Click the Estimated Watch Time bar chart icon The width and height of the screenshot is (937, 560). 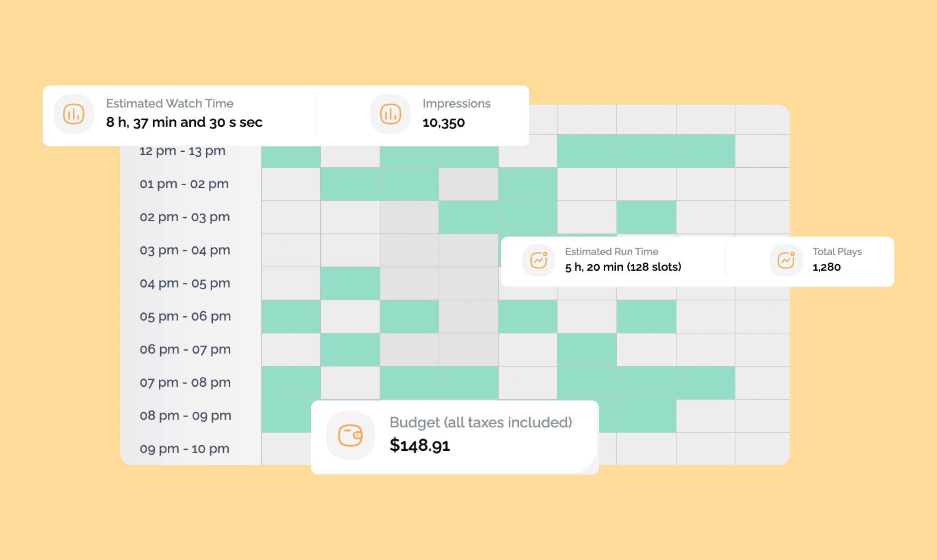tap(73, 114)
